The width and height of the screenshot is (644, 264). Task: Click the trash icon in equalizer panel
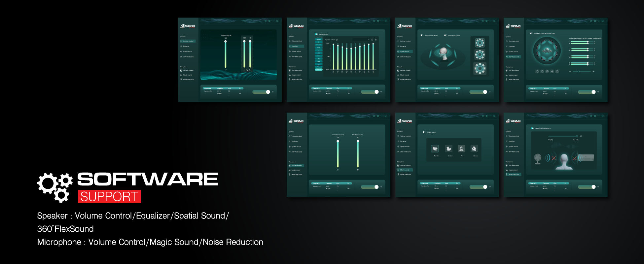click(376, 40)
